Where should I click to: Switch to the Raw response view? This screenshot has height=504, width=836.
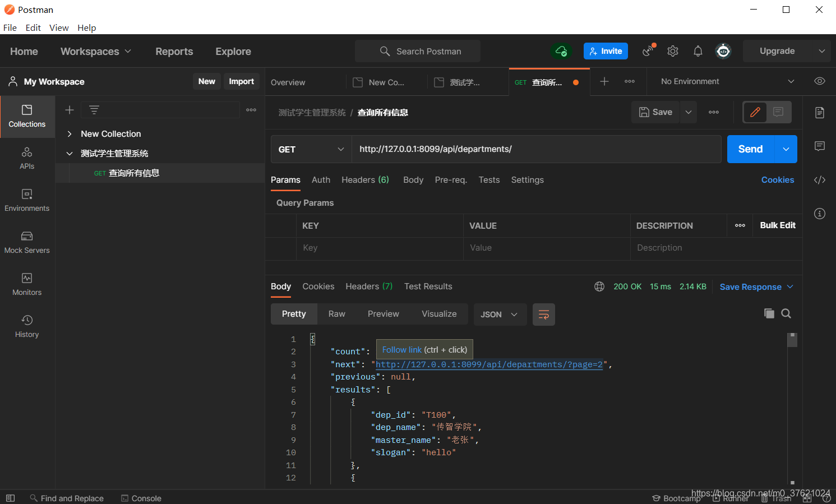click(x=337, y=314)
